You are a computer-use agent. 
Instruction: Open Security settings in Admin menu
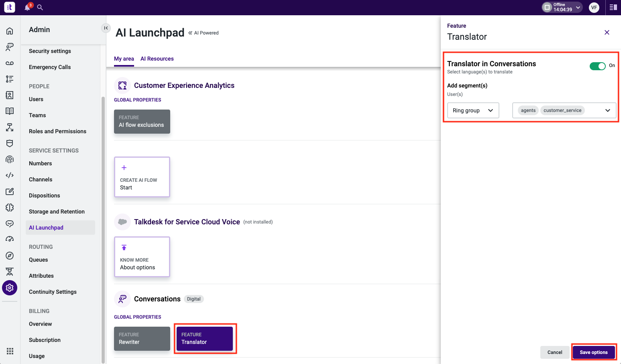pyautogui.click(x=50, y=51)
